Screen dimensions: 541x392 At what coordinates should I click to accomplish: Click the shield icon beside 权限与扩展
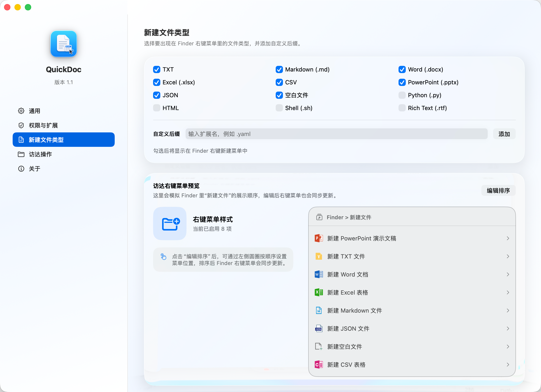[21, 125]
